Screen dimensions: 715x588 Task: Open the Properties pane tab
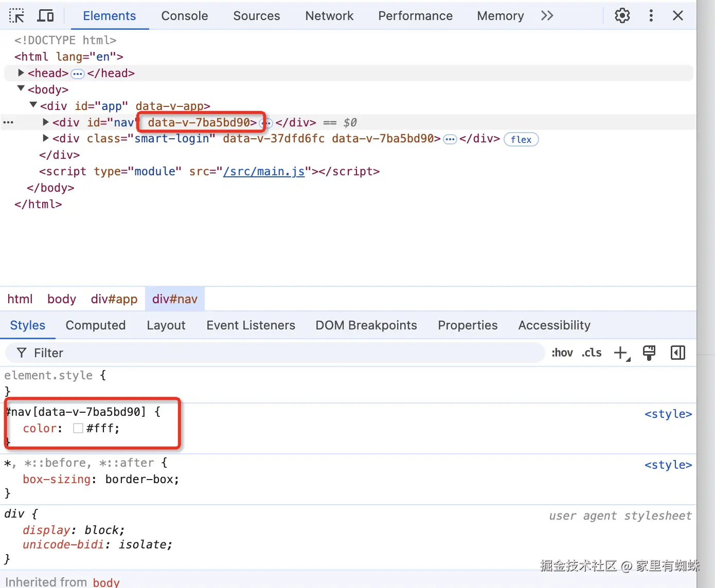(468, 325)
